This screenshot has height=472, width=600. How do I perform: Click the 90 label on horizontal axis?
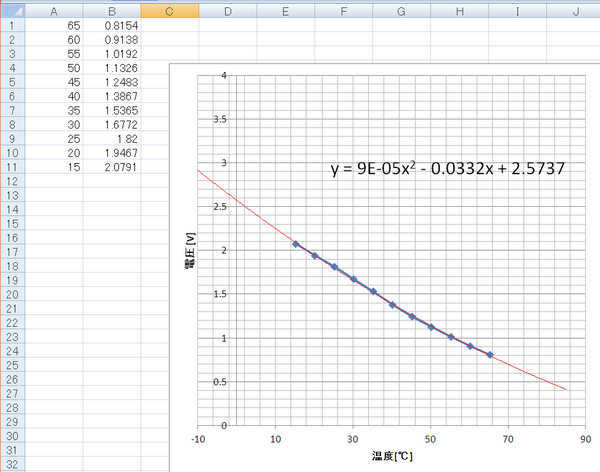[586, 438]
